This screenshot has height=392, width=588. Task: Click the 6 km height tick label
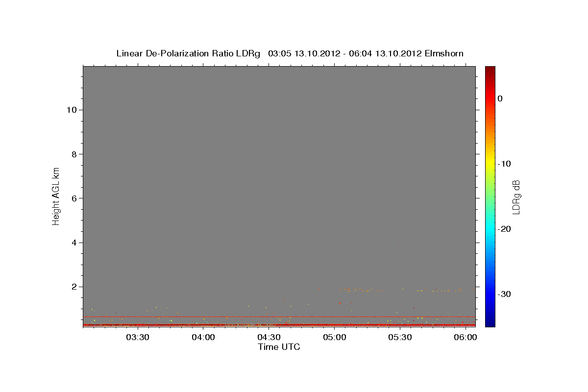click(74, 198)
